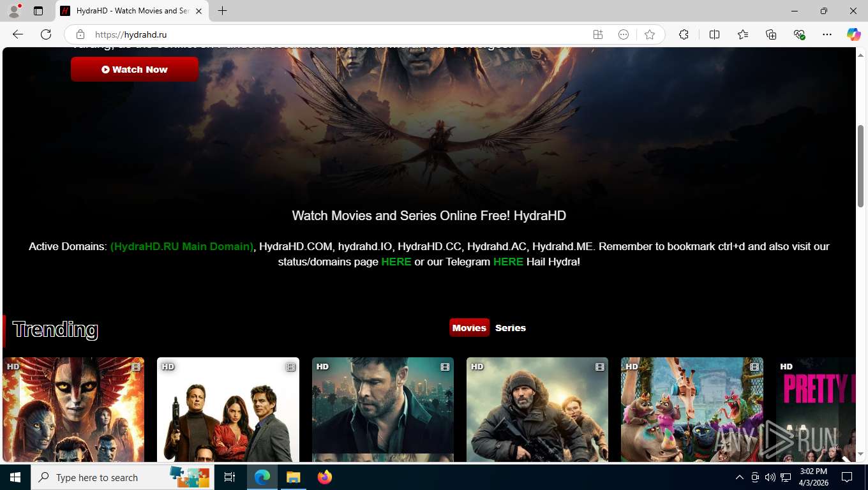
Task: Open the Copilot sidebar
Action: click(x=853, y=34)
